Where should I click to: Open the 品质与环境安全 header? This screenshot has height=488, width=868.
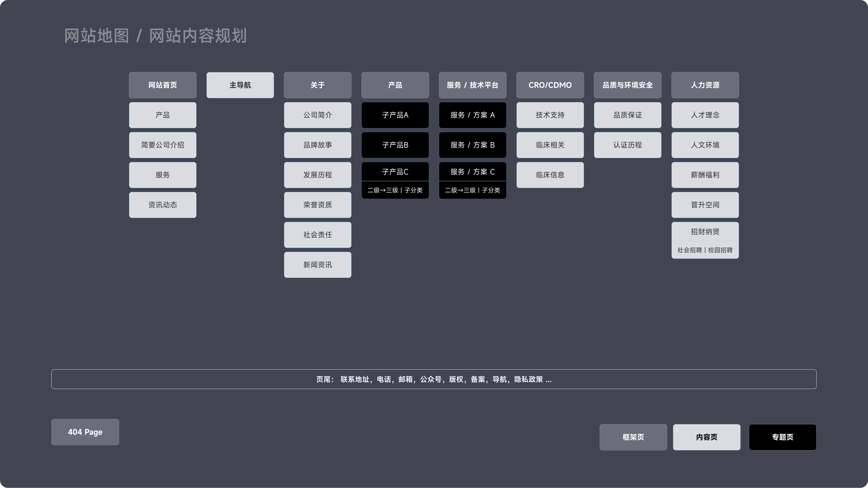[x=628, y=85]
